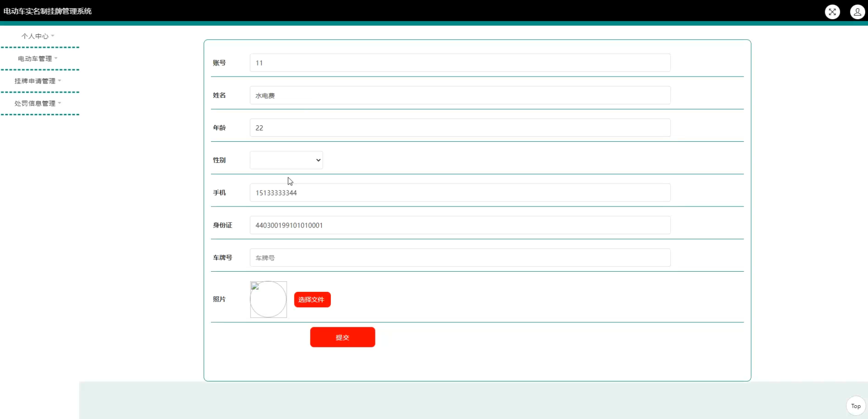Expand the 电动车管理 sidebar menu

(x=38, y=58)
